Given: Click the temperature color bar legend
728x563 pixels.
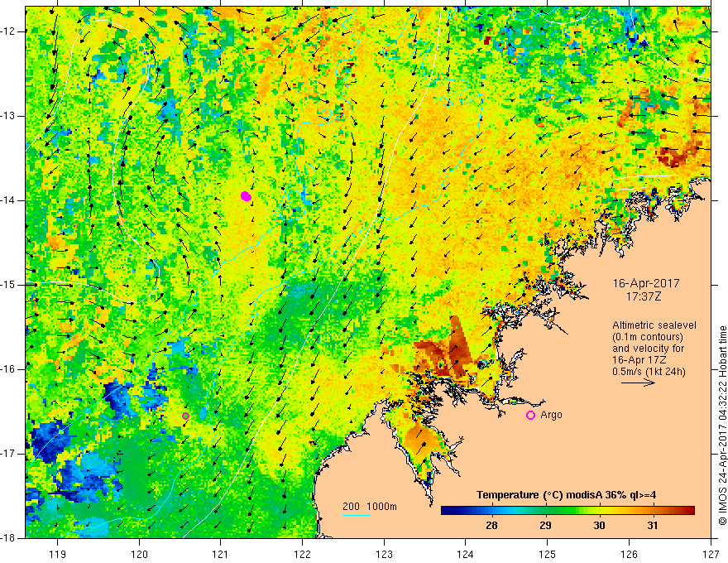Looking at the screenshot, I should [x=568, y=511].
